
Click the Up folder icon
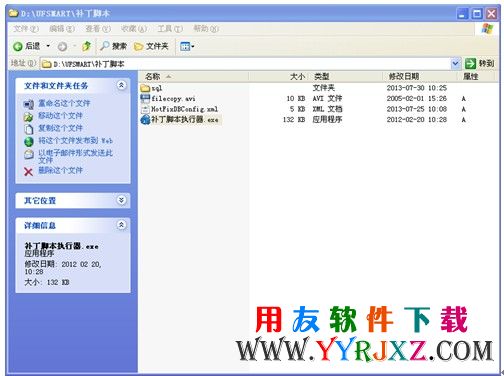point(86,46)
